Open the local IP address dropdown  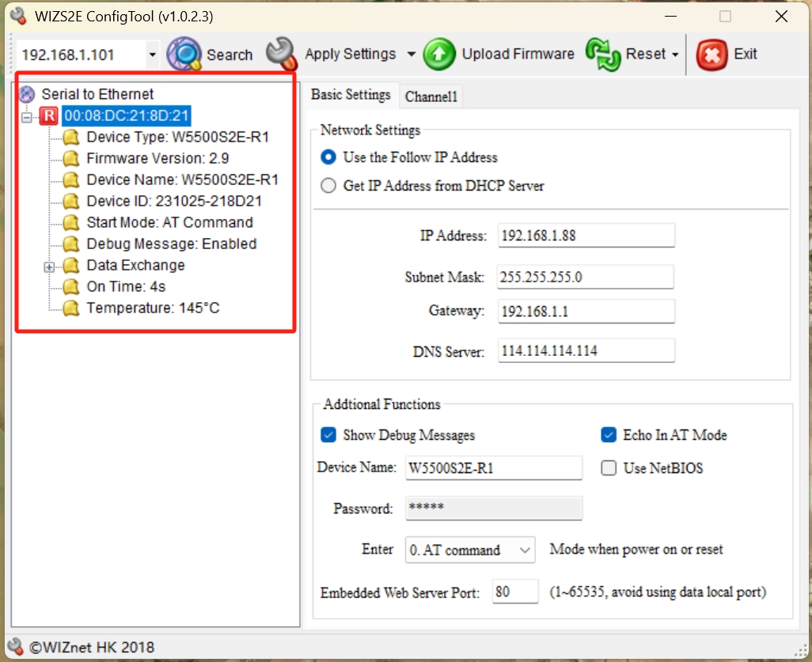click(x=152, y=55)
